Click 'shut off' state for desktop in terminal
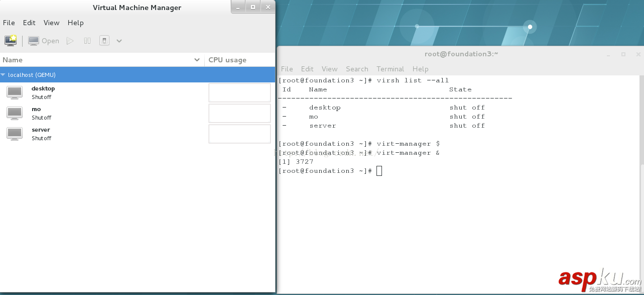644x295 pixels. pos(467,108)
